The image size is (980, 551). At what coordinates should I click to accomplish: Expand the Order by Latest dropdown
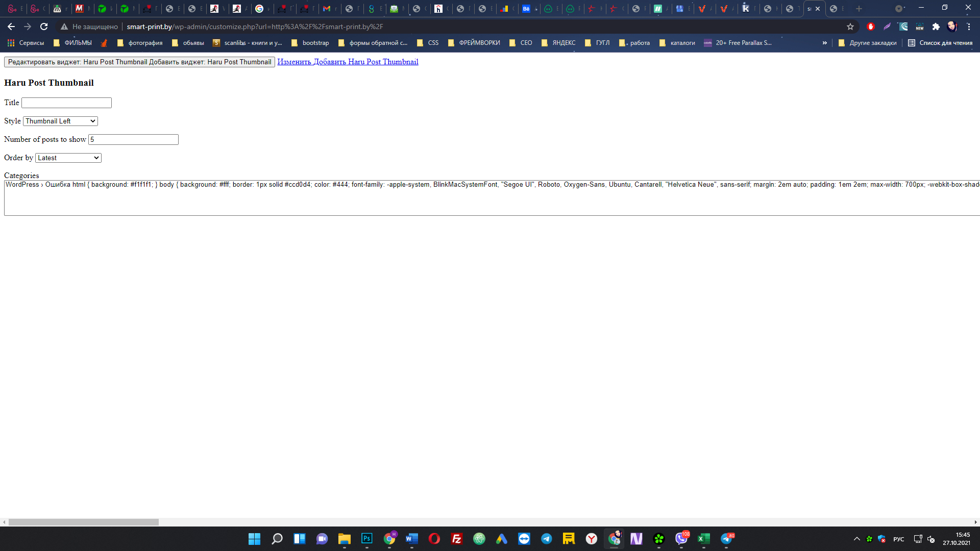(68, 158)
